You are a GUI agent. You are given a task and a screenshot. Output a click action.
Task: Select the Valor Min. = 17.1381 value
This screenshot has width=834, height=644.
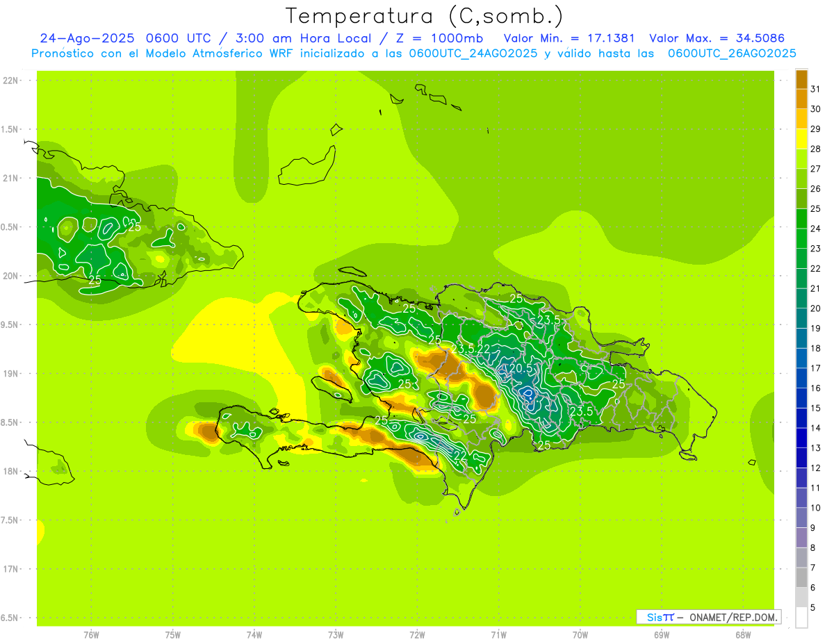569,38
